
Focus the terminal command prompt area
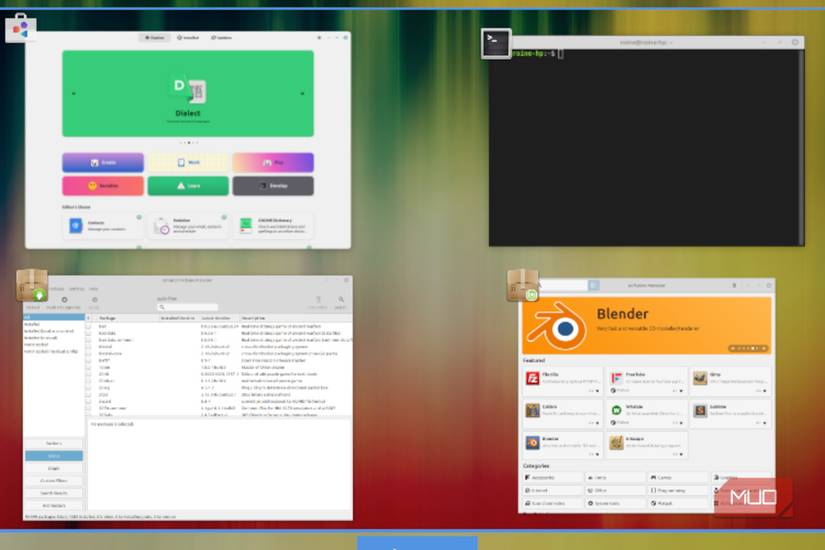pos(647,148)
